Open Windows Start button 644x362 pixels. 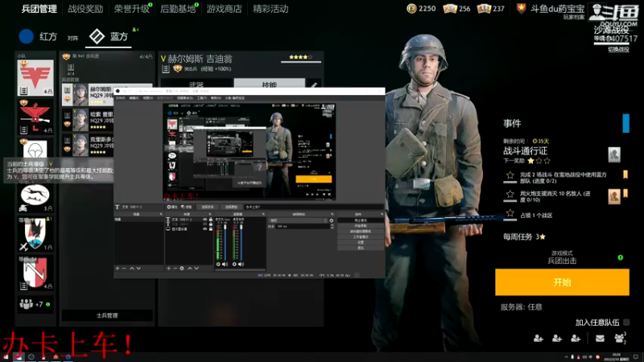(x=6, y=356)
